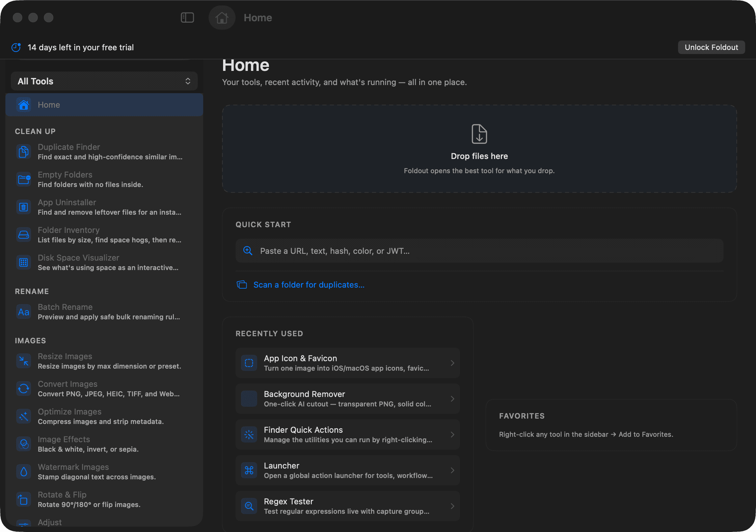Click chevron on Launcher row
The height and width of the screenshot is (532, 756).
coord(452,470)
